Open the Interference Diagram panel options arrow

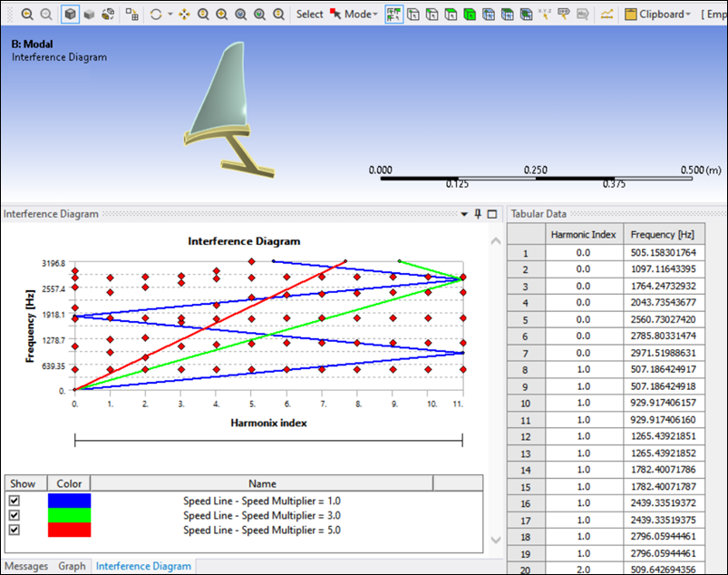(464, 214)
